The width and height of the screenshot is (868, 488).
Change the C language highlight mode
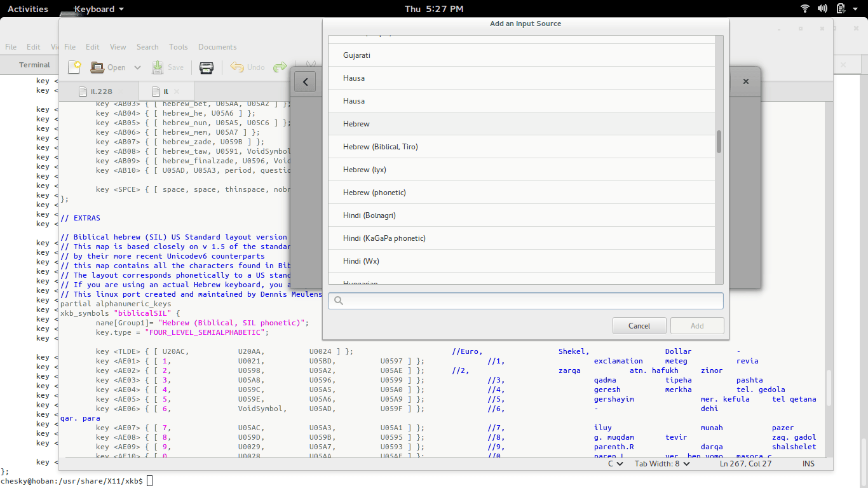click(x=615, y=464)
